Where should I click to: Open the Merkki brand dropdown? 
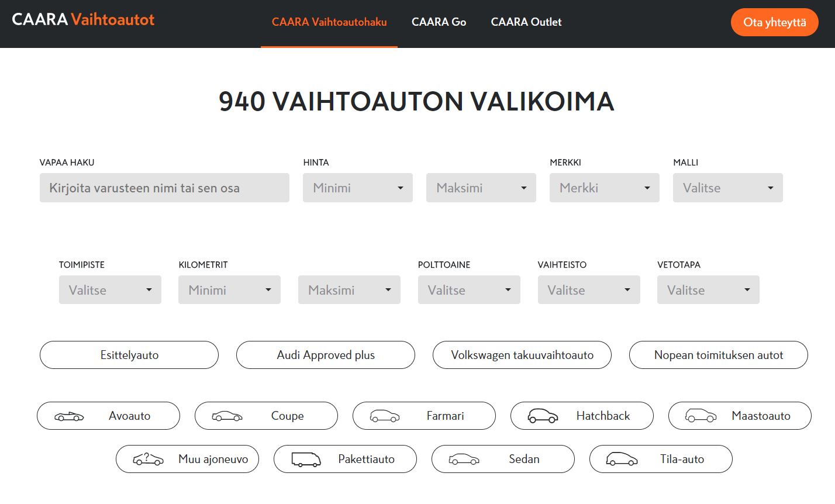(x=604, y=188)
